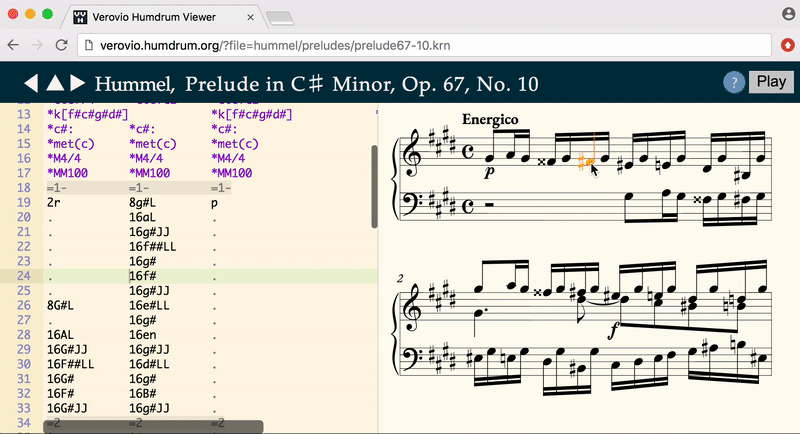
Task: Click the Verovio Humdrum Viewer tab favicon
Action: 80,17
